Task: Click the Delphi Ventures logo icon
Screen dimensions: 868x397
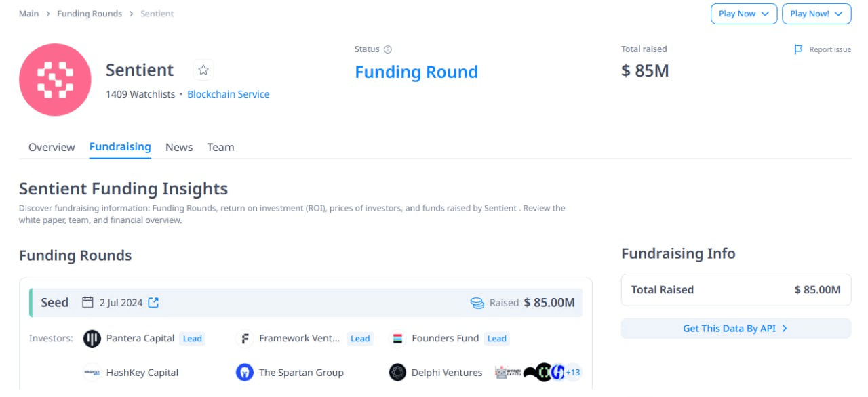Action: point(398,373)
